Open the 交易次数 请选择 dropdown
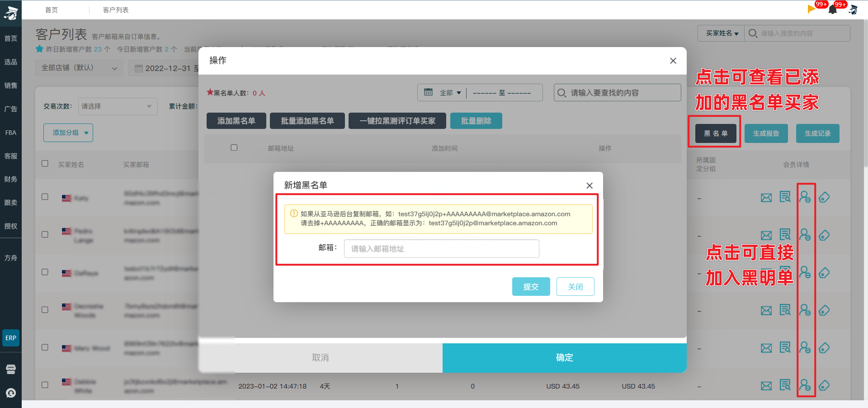The width and height of the screenshot is (868, 408). [118, 106]
